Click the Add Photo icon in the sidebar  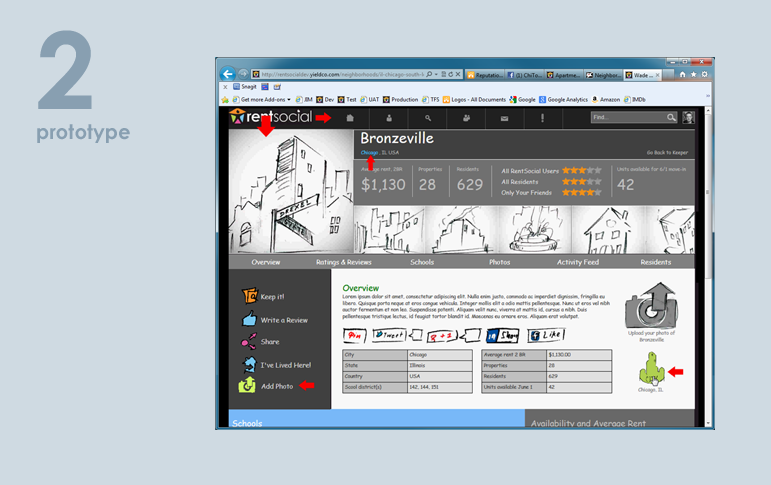click(247, 385)
